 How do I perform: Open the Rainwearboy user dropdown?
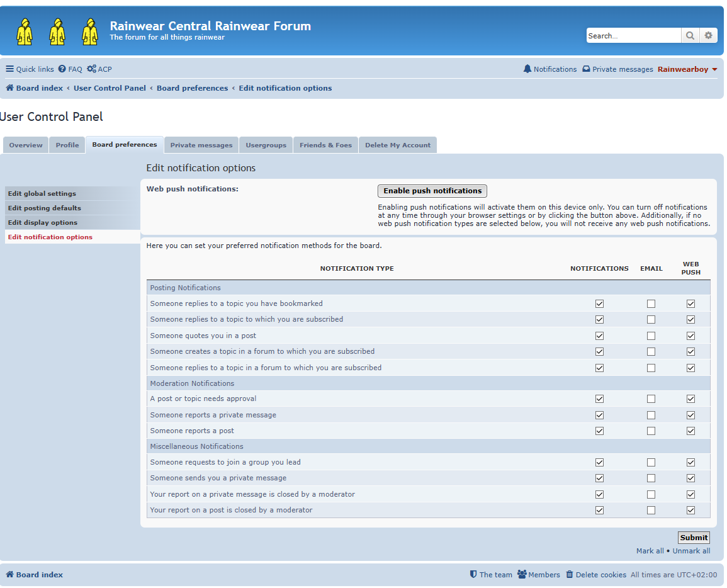(687, 69)
